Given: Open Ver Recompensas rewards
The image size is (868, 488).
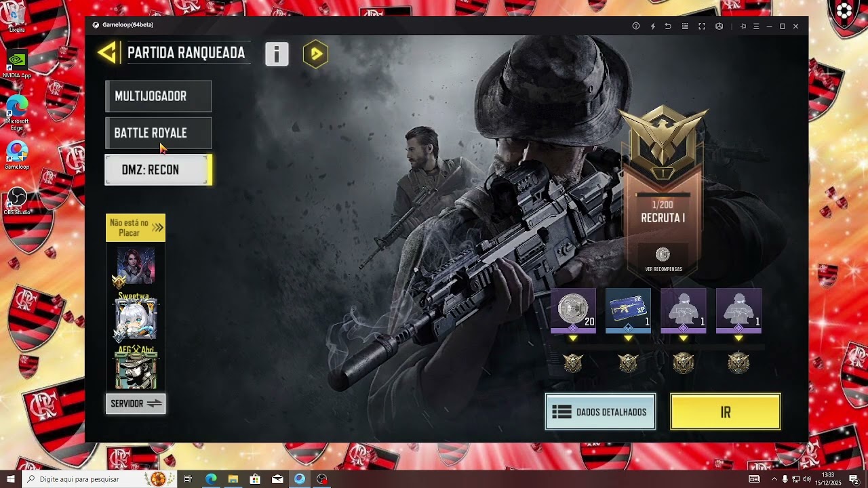Looking at the screenshot, I should point(663,259).
